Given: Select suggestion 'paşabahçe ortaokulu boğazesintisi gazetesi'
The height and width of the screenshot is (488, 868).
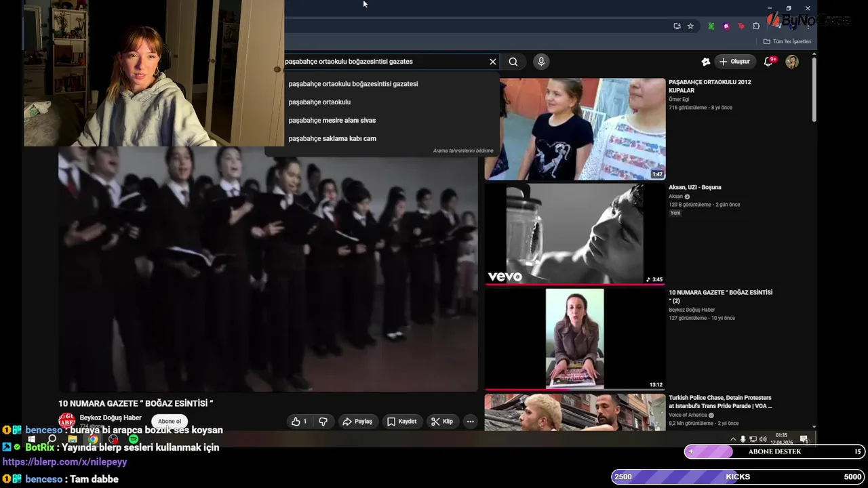Looking at the screenshot, I should click(353, 84).
